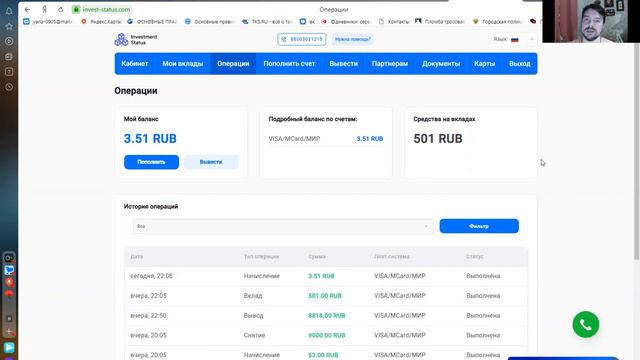Click the Сумма column header
The width and height of the screenshot is (640, 360).
tap(317, 257)
